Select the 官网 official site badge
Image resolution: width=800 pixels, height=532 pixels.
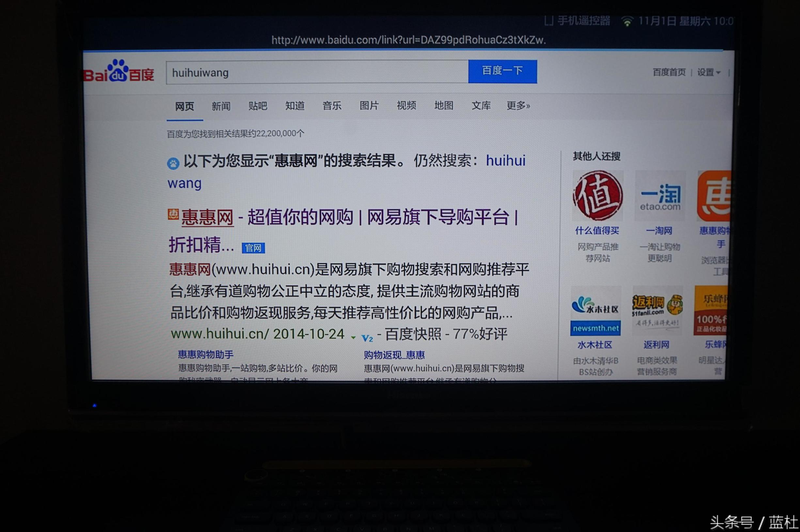254,248
